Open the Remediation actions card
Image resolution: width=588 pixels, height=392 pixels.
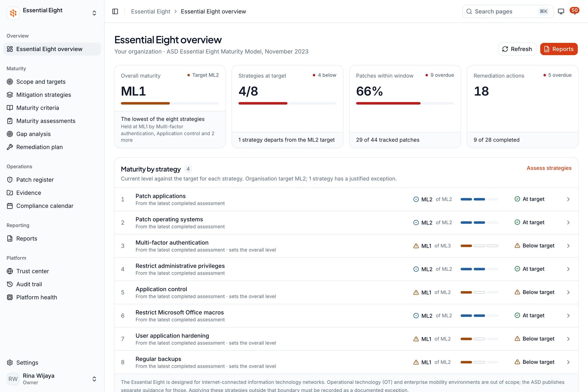(x=523, y=107)
